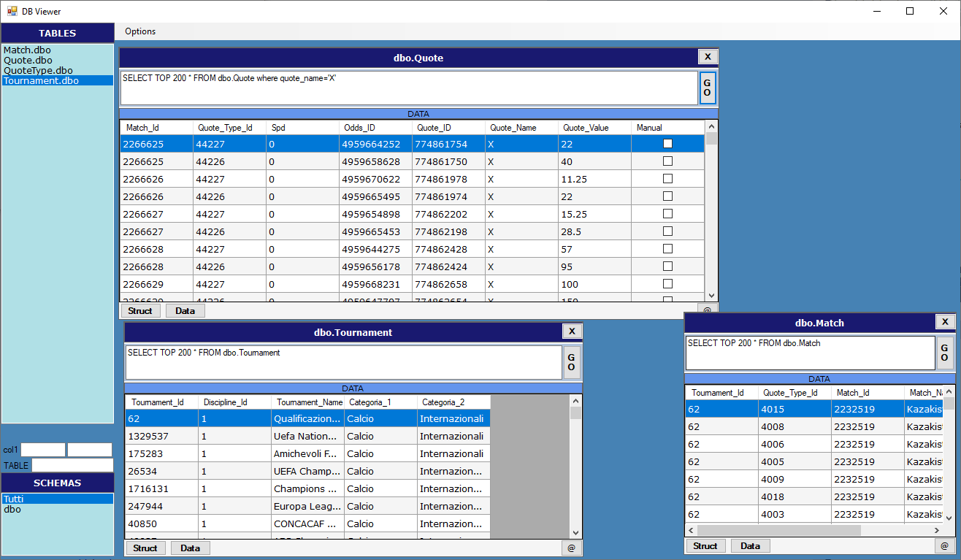
Task: Select the Tutti schema entry
Action: pos(58,499)
